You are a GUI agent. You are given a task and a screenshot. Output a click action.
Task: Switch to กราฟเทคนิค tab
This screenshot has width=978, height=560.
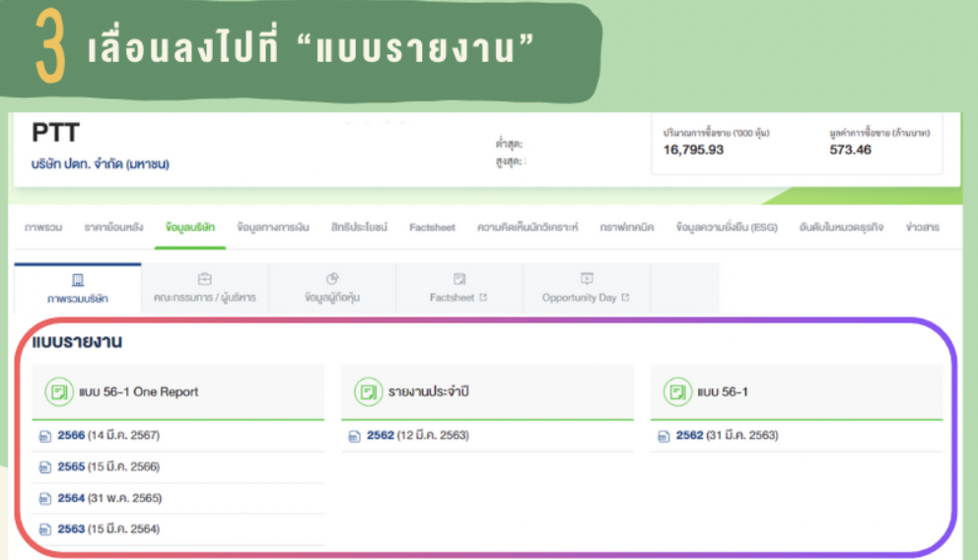click(x=626, y=228)
